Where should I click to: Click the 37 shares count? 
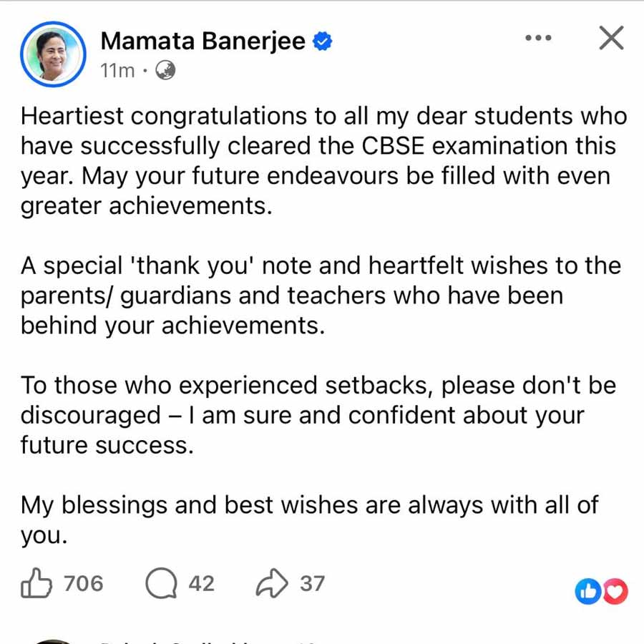tap(312, 584)
